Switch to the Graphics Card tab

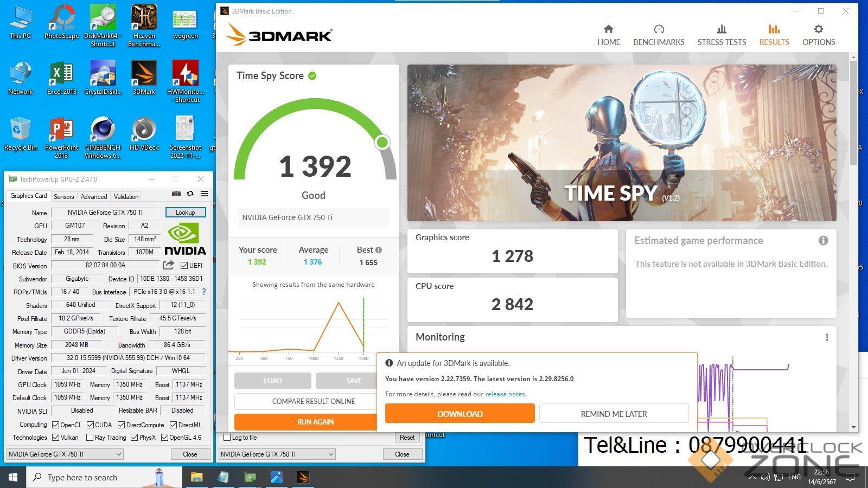click(29, 196)
